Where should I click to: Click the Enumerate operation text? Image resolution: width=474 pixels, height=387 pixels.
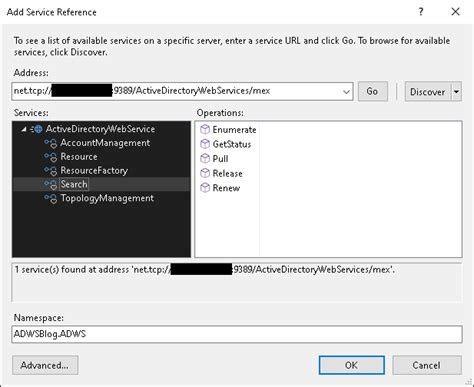[x=234, y=130]
